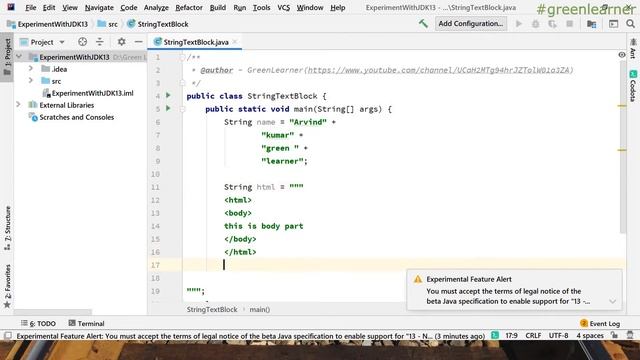Expand the .idea folder
The image size is (640, 360).
(31, 69)
